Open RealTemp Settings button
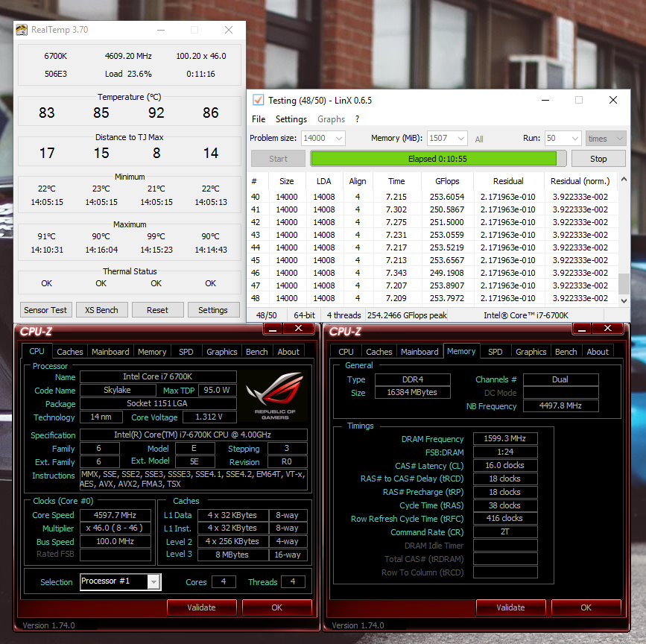This screenshot has width=646, height=644. [x=213, y=310]
